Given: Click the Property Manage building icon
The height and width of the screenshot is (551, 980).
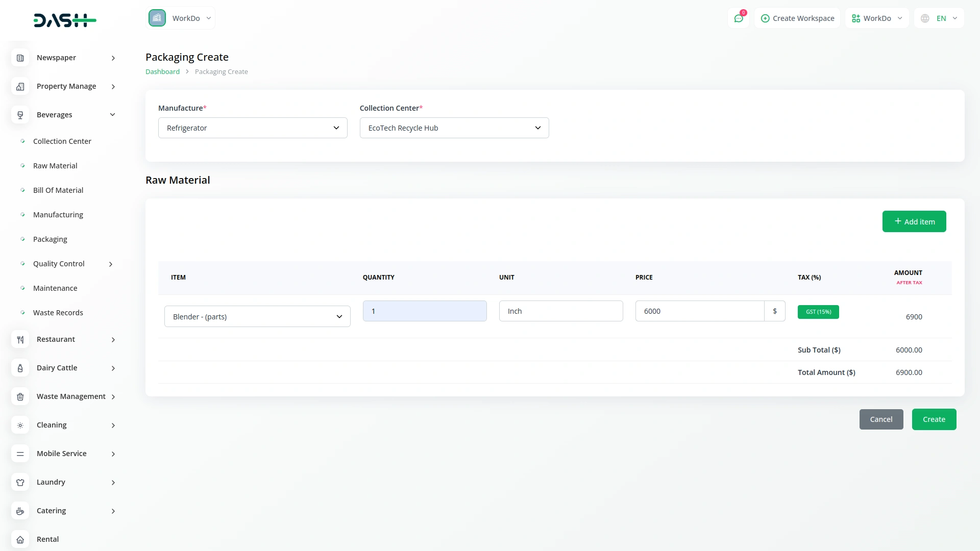Looking at the screenshot, I should 20,87.
